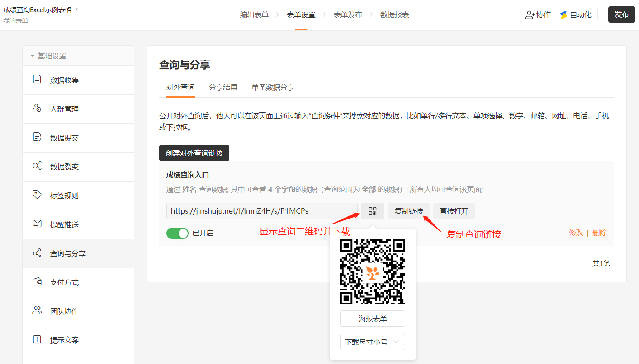Switch to the 对外查询 tab
Image resolution: width=639 pixels, height=364 pixels.
[180, 88]
